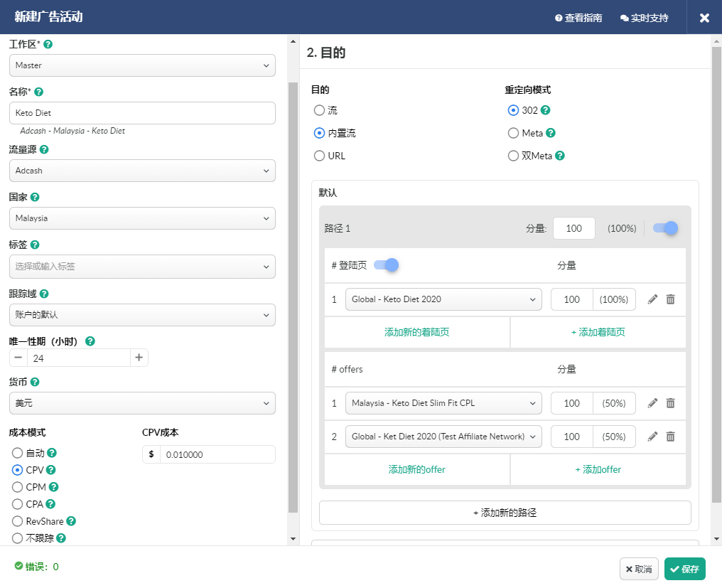Select the URL destination radio button

tap(319, 156)
